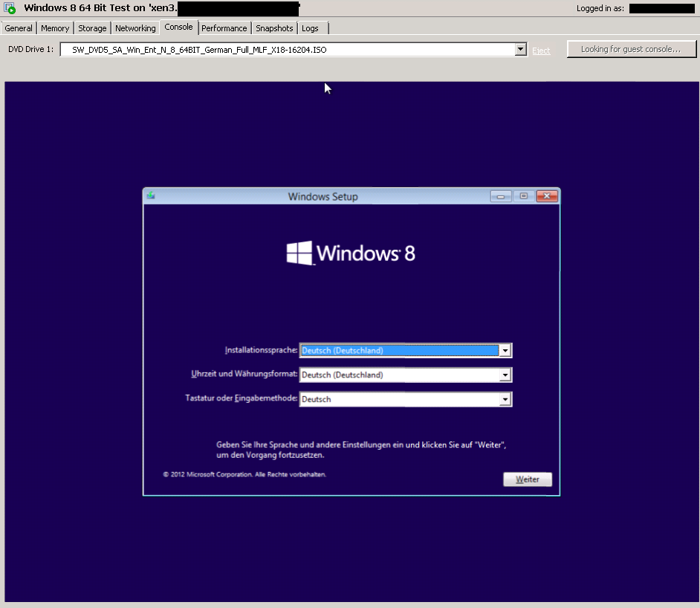Open the General tab
Screen dimensions: 700x608
coord(19,28)
